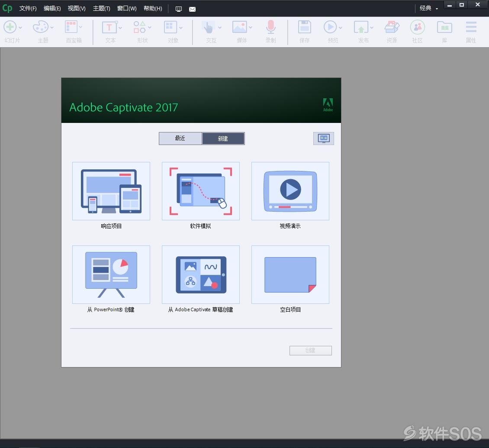Click the Interactions (交互) hand icon
This screenshot has width=489, height=448.
(208, 27)
